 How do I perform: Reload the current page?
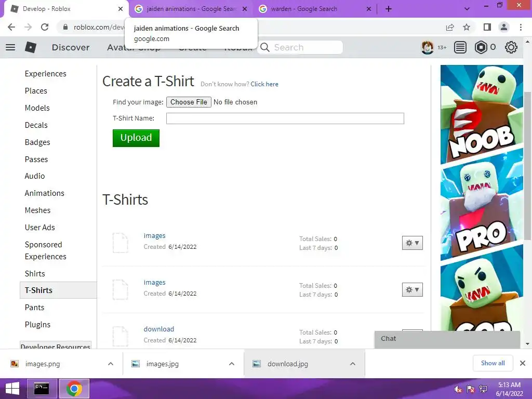[45, 27]
